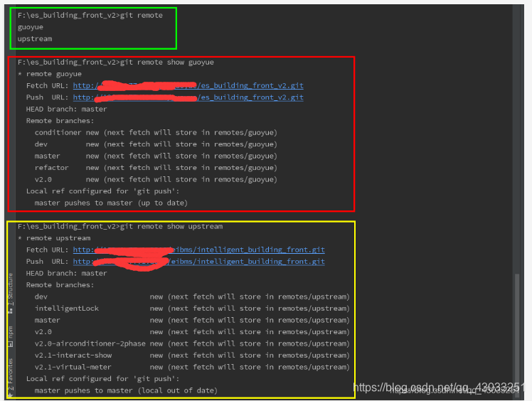Click 'HEAD branch: master' in the upstream section

[x=67, y=274]
